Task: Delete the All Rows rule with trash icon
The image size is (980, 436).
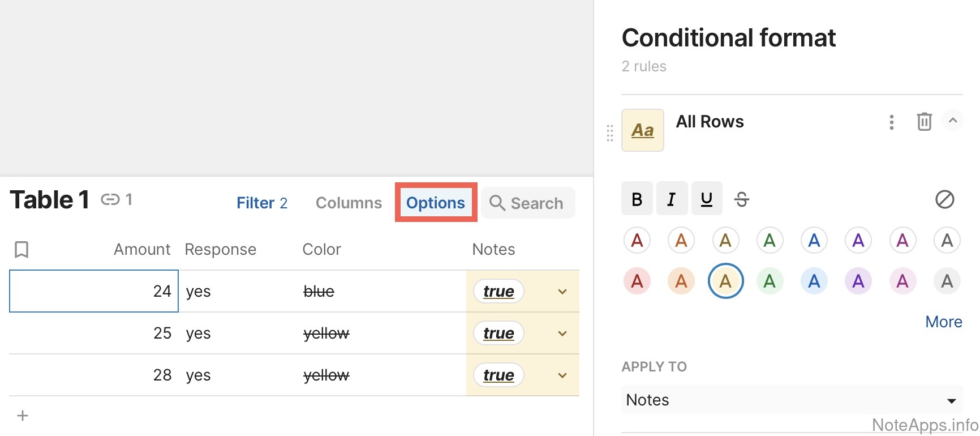Action: tap(924, 122)
